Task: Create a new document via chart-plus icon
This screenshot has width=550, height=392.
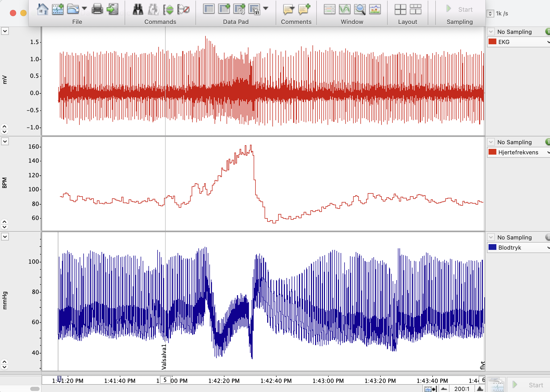Action: click(x=58, y=9)
